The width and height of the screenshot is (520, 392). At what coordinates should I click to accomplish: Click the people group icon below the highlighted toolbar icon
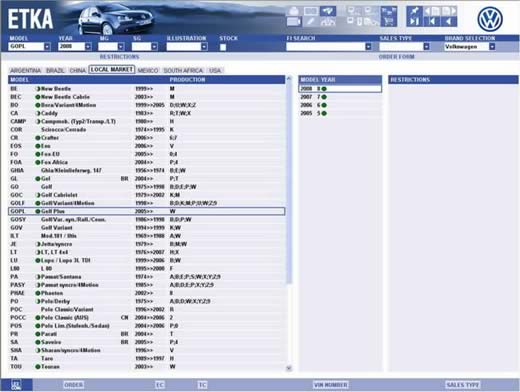(x=328, y=22)
